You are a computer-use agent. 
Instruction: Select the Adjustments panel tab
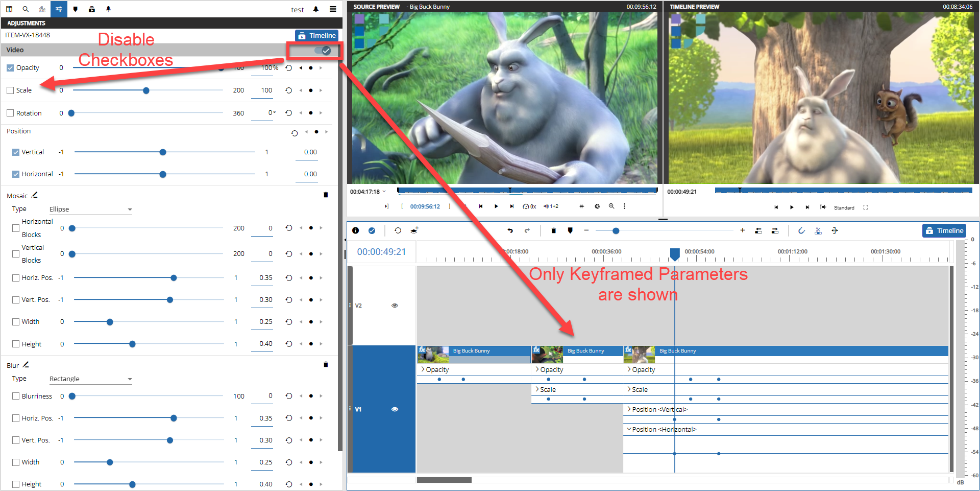click(x=59, y=9)
